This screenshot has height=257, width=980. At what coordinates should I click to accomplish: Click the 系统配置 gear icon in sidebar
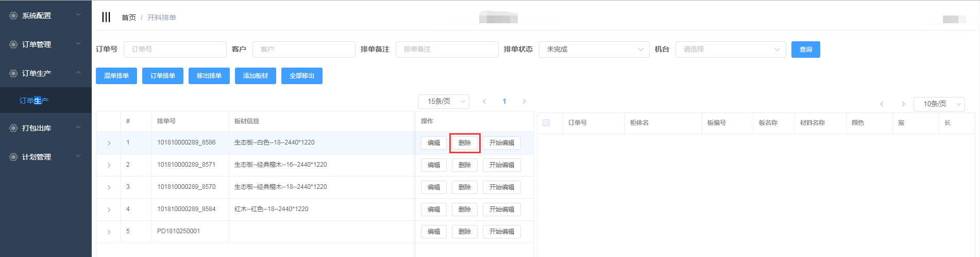point(13,15)
